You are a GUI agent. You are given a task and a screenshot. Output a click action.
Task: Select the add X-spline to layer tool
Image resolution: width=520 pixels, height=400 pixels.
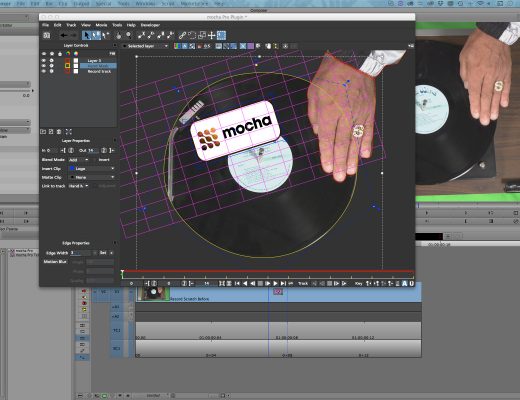pyautogui.click(x=151, y=35)
